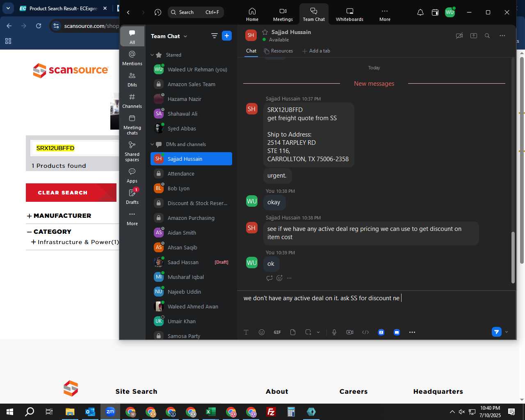This screenshot has width=525, height=420.
Task: Click share screen icon in chat header
Action: 473,36
